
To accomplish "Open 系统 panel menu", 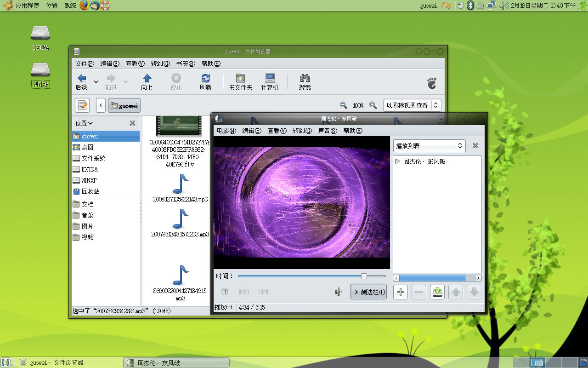I will tap(70, 6).
